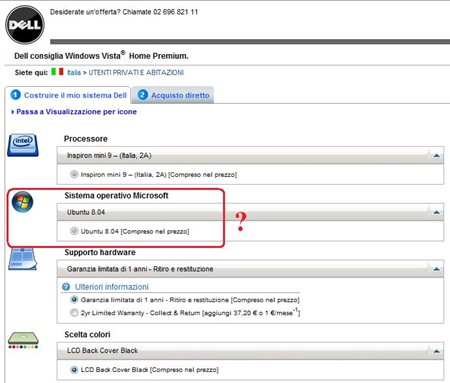Select LCD Back Cover Black radio option
Image resolution: width=450 pixels, height=383 pixels.
point(74,370)
